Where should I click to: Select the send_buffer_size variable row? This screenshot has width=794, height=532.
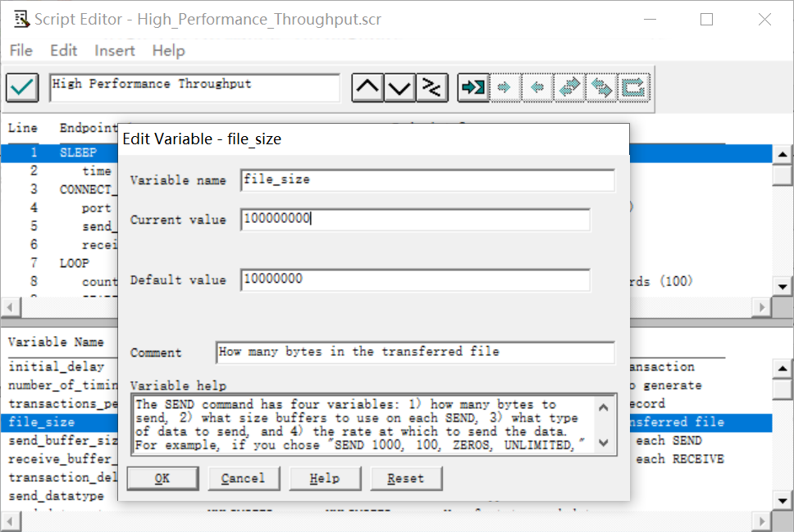click(60, 441)
